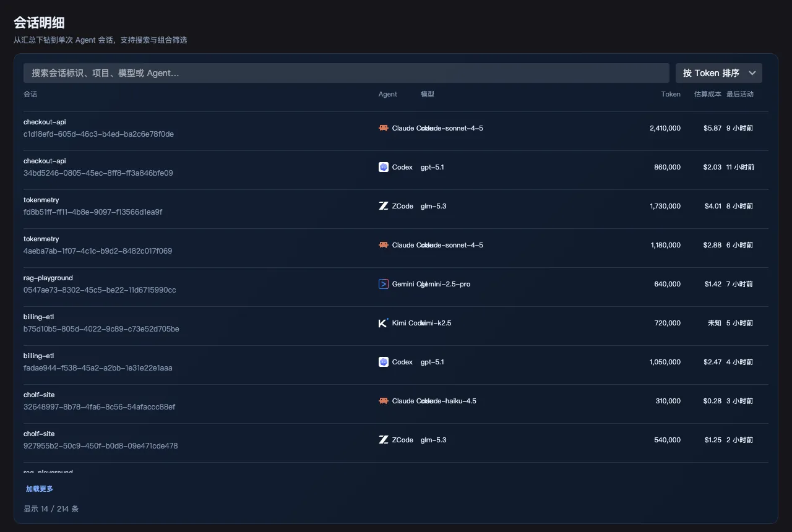Click the Agent column header

[x=388, y=94]
